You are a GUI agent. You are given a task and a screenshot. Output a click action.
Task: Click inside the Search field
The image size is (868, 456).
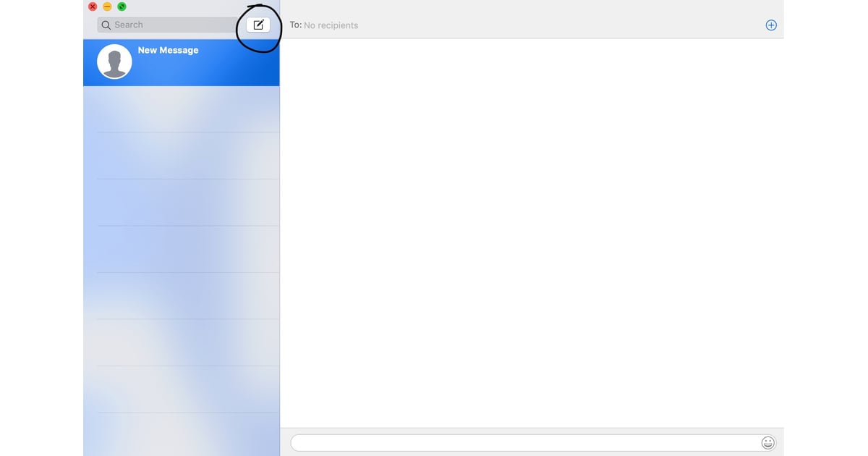pyautogui.click(x=166, y=25)
